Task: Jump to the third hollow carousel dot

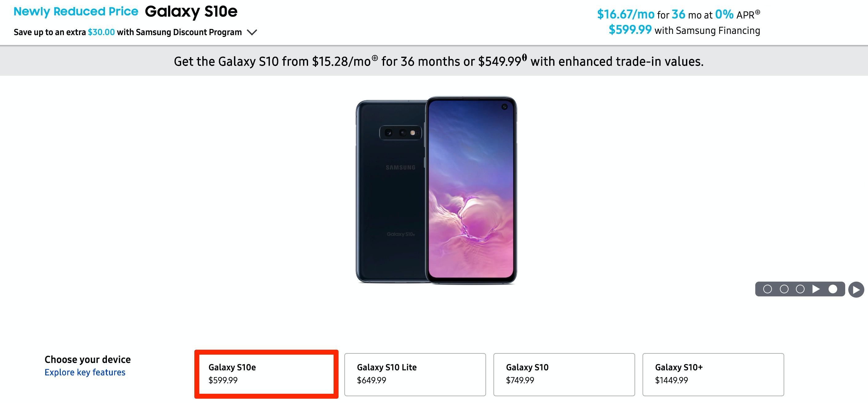Action: (800, 289)
